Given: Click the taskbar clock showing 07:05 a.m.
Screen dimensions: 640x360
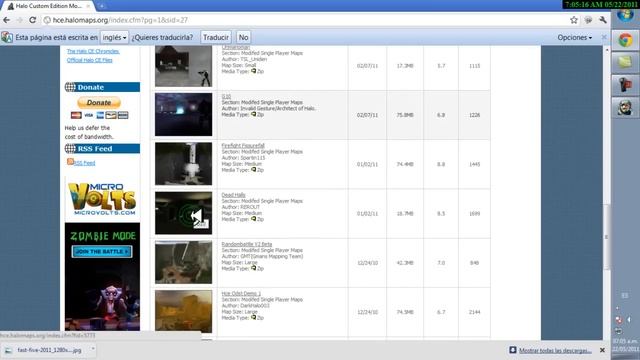Looking at the screenshot, I should [625, 344].
